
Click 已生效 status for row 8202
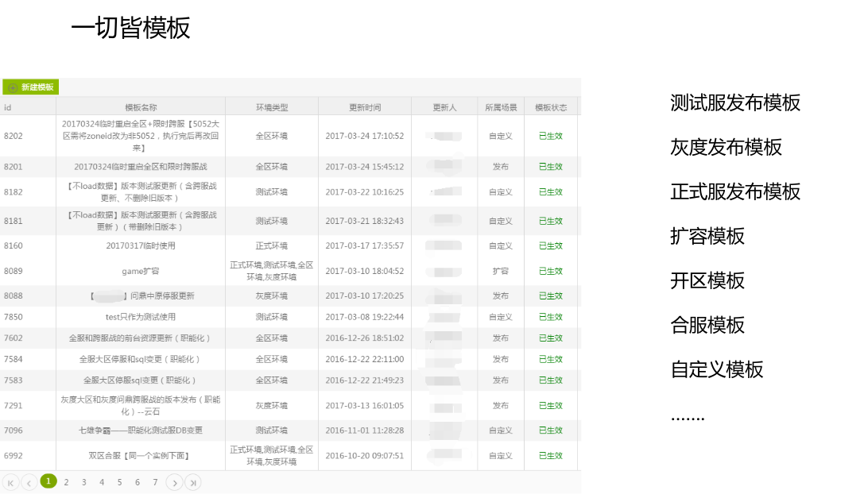tap(550, 137)
